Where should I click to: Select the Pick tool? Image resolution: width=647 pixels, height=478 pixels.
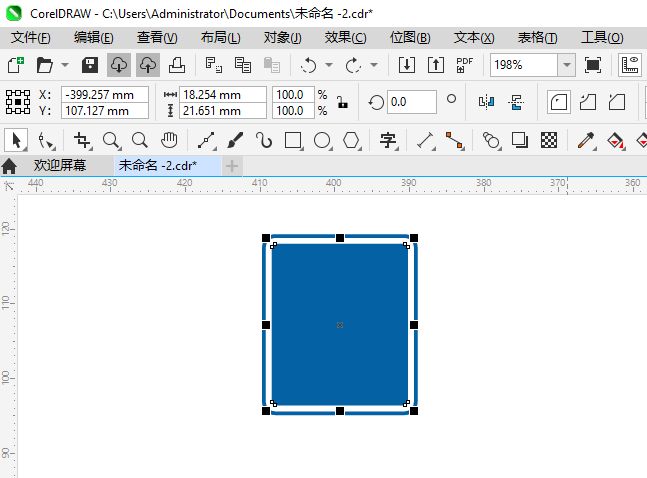click(16, 140)
